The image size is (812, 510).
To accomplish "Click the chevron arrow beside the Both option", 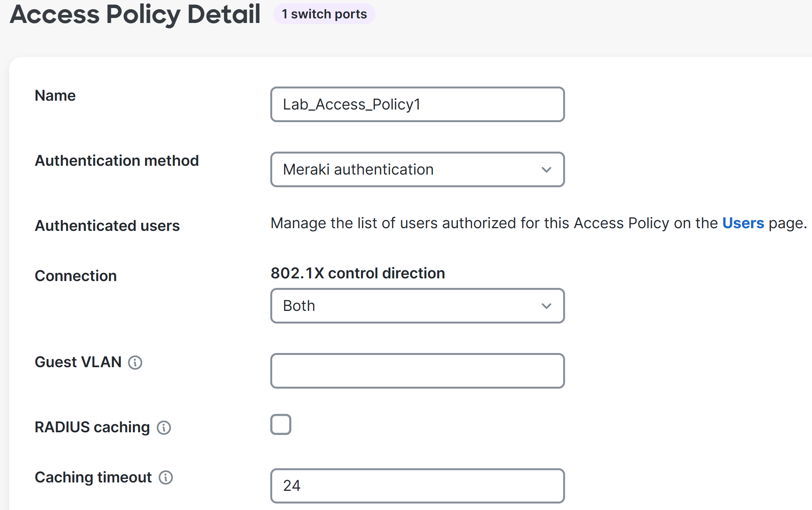I will (546, 306).
